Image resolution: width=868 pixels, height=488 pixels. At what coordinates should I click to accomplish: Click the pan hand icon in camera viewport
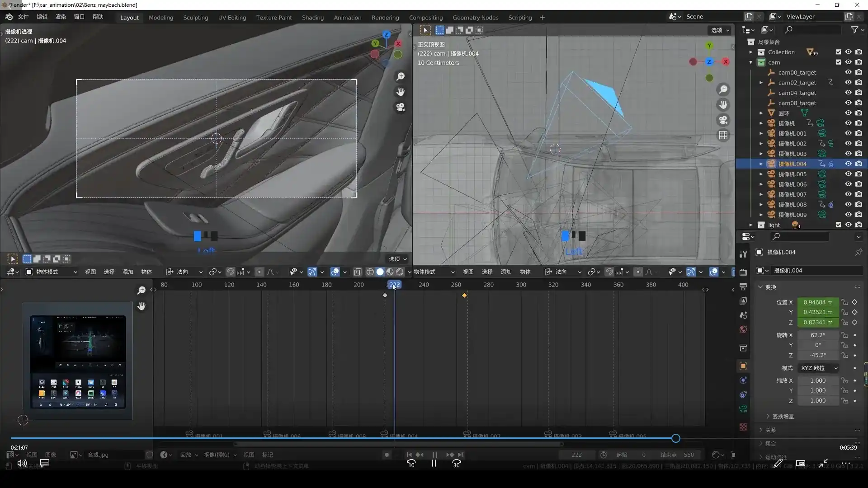(x=401, y=92)
